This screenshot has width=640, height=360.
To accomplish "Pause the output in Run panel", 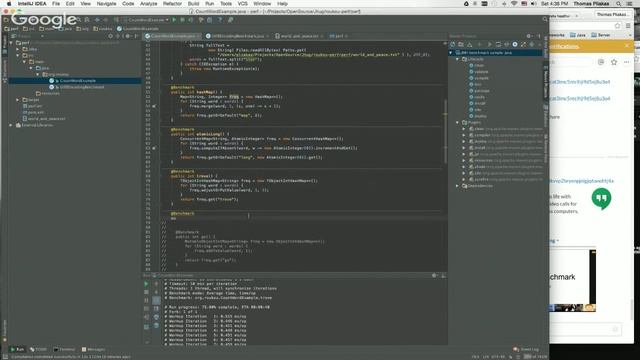I will [x=146, y=301].
